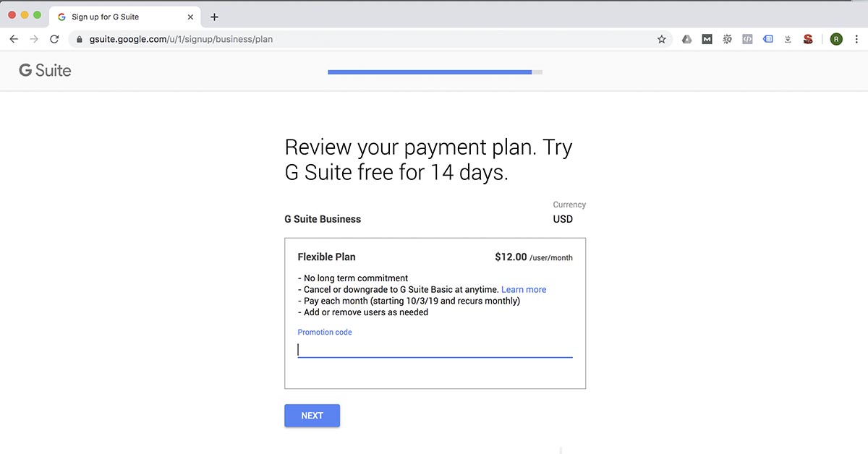Image resolution: width=868 pixels, height=454 pixels.
Task: Click the Promotion code link
Action: 324,332
